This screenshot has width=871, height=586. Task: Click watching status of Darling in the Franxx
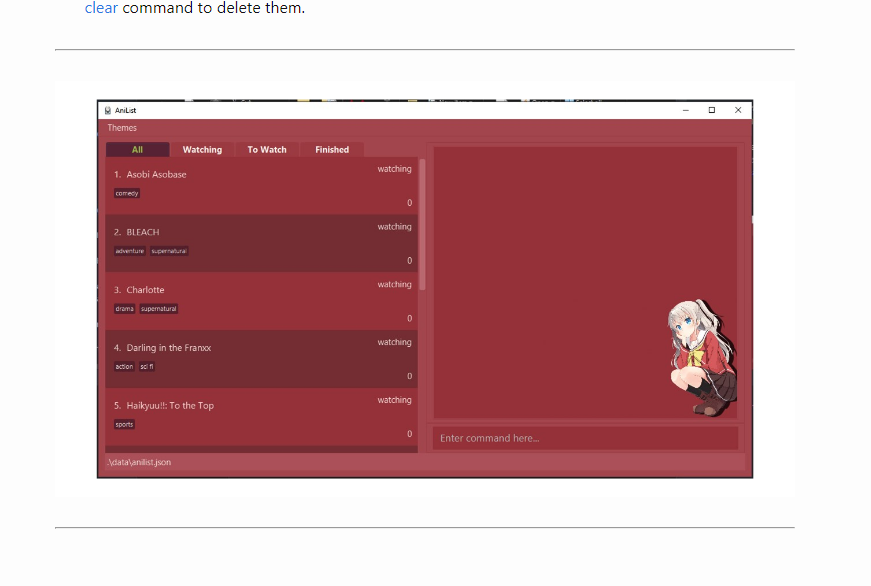(x=394, y=342)
